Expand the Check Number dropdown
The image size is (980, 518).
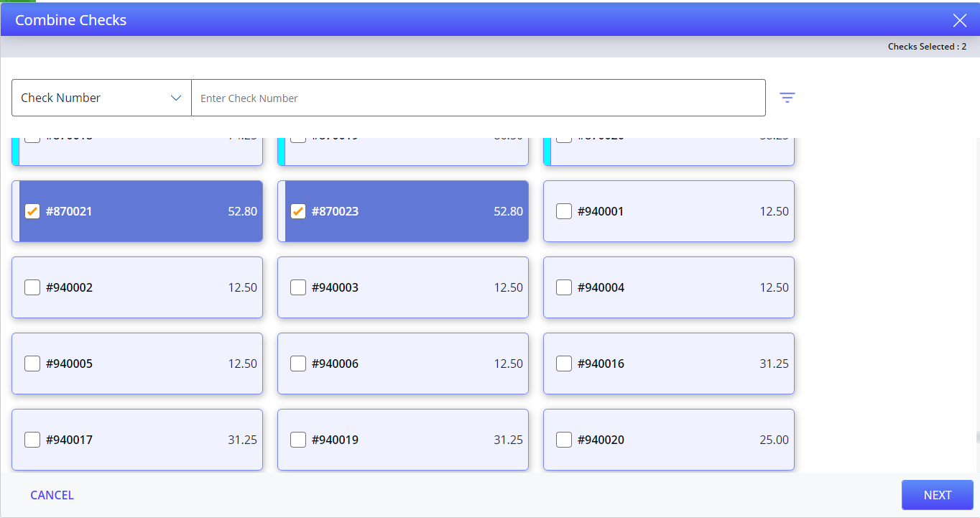[101, 98]
